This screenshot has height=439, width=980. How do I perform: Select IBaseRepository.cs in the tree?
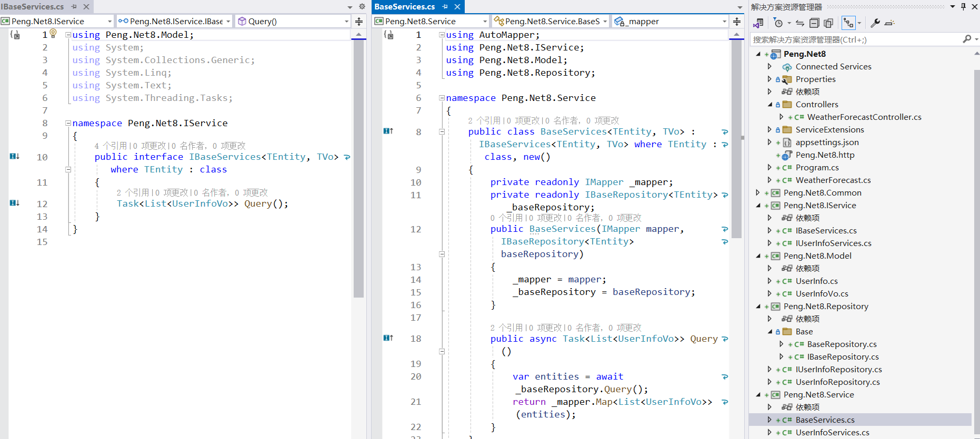(x=843, y=357)
